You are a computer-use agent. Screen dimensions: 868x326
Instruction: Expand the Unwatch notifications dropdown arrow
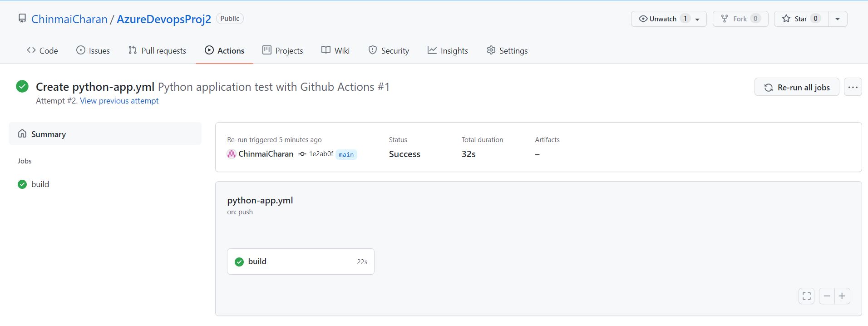(698, 19)
